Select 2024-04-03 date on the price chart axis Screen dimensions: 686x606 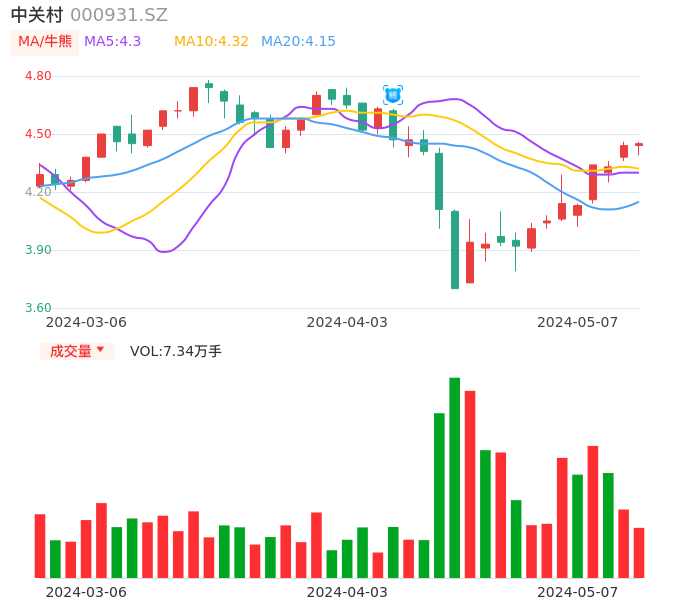point(347,322)
